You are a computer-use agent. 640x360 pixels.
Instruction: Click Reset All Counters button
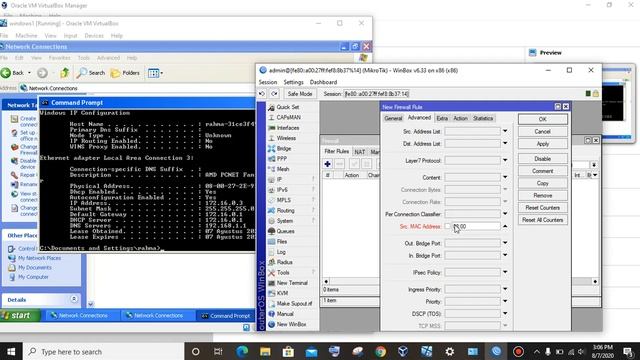[x=542, y=220]
